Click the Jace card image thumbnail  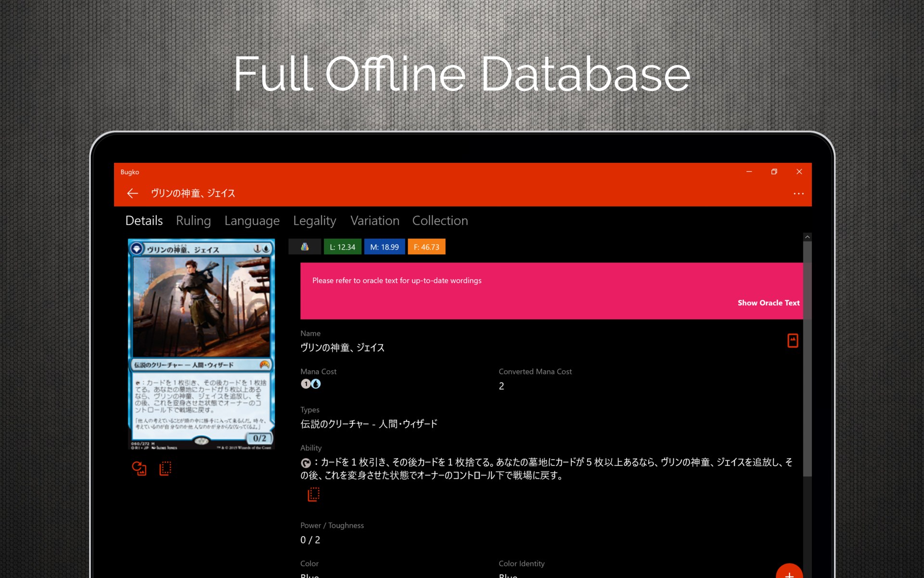(201, 344)
